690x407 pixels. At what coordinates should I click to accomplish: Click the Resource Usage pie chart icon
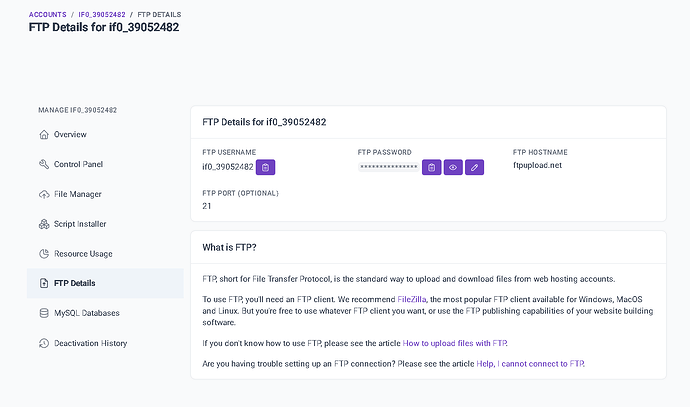point(44,254)
